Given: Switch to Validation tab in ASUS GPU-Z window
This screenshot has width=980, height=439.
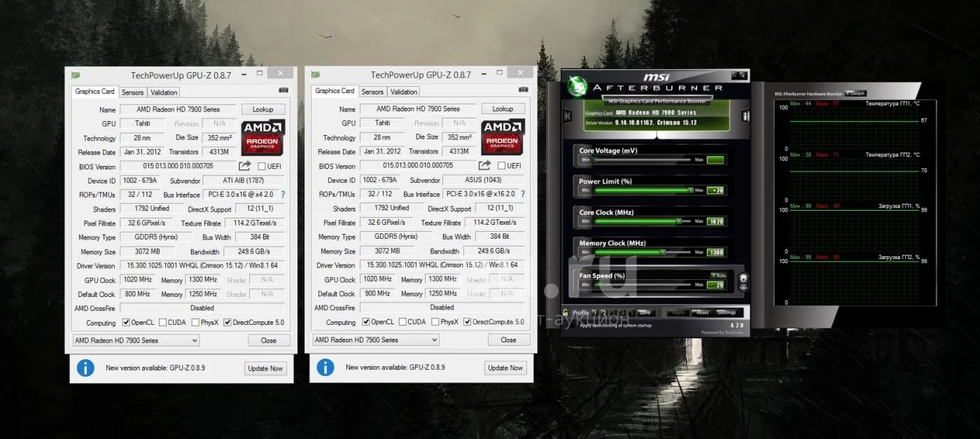Looking at the screenshot, I should pyautogui.click(x=404, y=92).
